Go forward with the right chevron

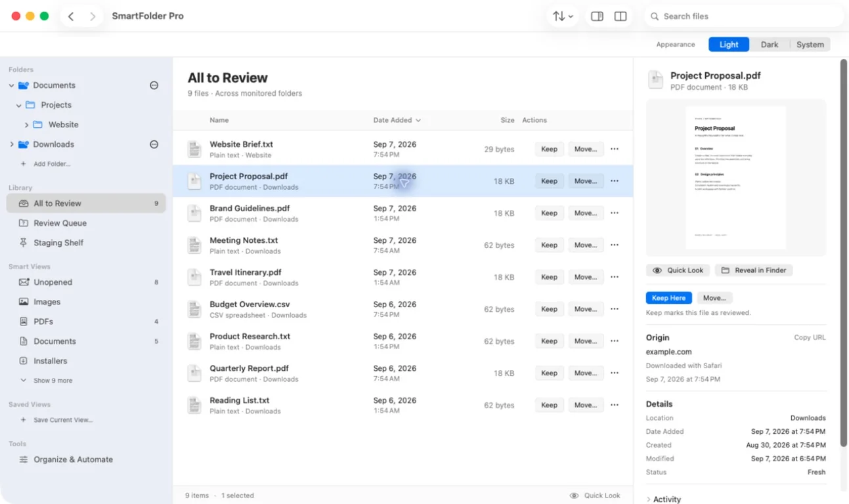(93, 16)
